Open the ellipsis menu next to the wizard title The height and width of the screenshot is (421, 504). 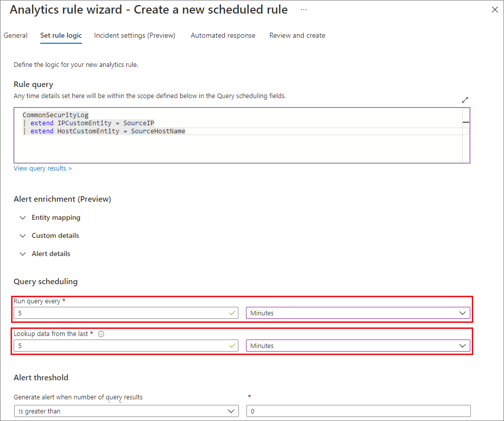303,10
